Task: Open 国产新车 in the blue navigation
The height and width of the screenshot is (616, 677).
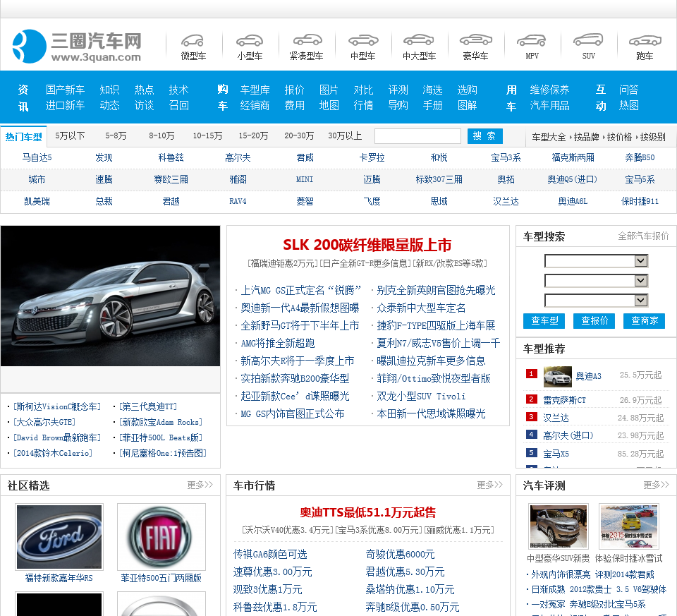Action: pos(65,90)
